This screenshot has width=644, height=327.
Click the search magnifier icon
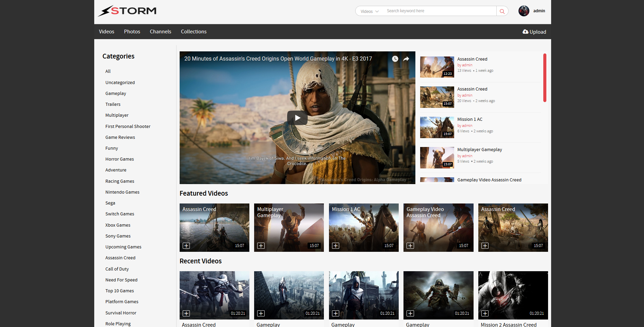(502, 11)
